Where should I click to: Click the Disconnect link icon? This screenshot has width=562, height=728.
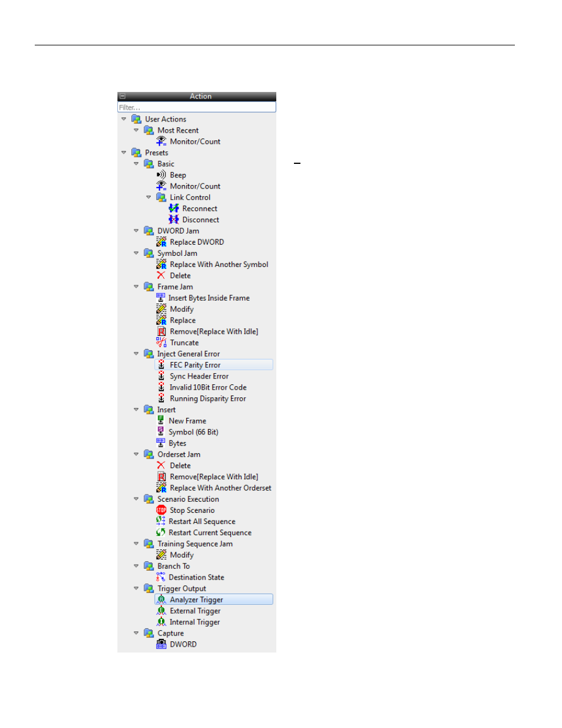(174, 220)
